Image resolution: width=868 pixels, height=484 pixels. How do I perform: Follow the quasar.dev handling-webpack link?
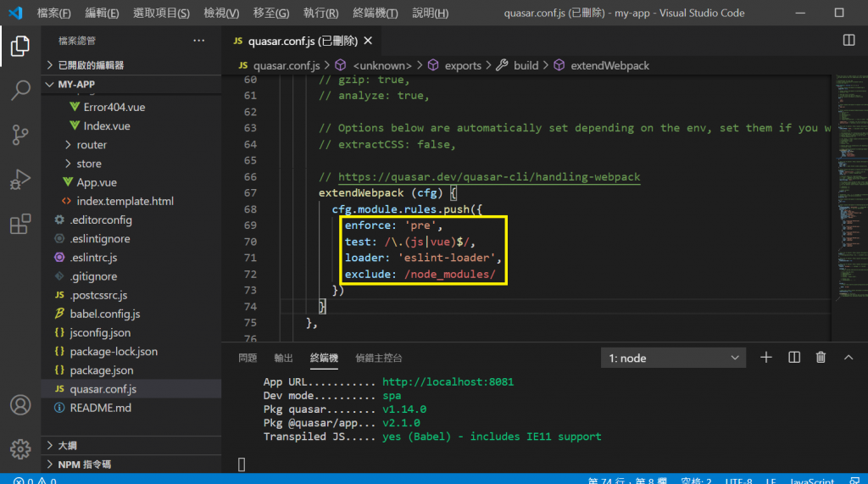click(489, 176)
